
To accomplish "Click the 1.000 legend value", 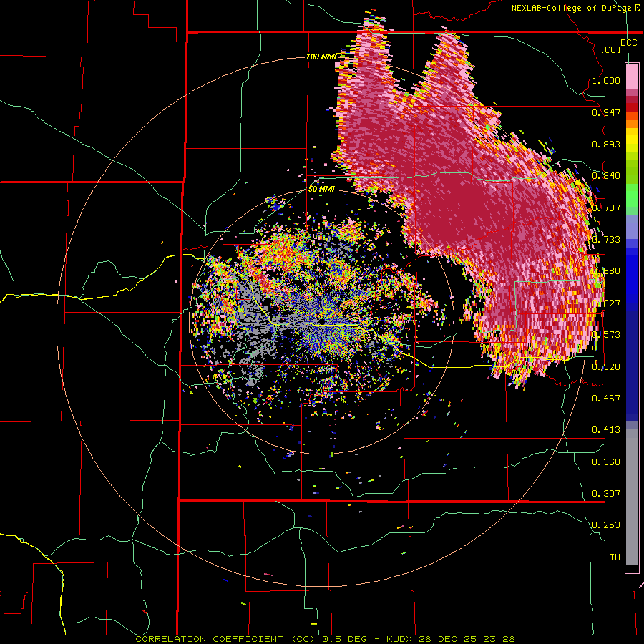I will pyautogui.click(x=606, y=80).
